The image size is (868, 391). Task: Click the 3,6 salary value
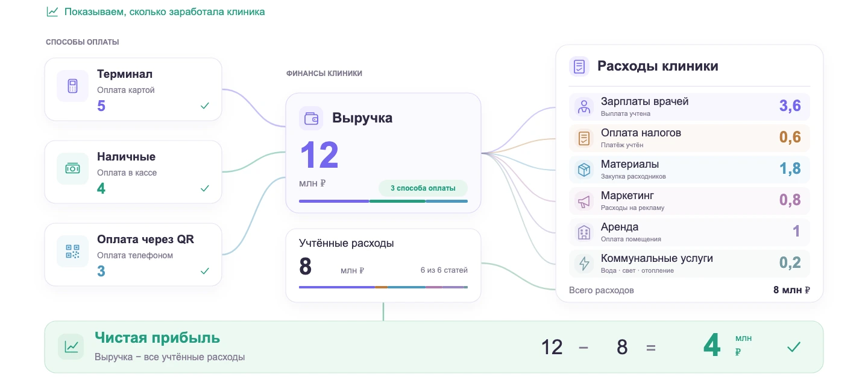coord(790,106)
